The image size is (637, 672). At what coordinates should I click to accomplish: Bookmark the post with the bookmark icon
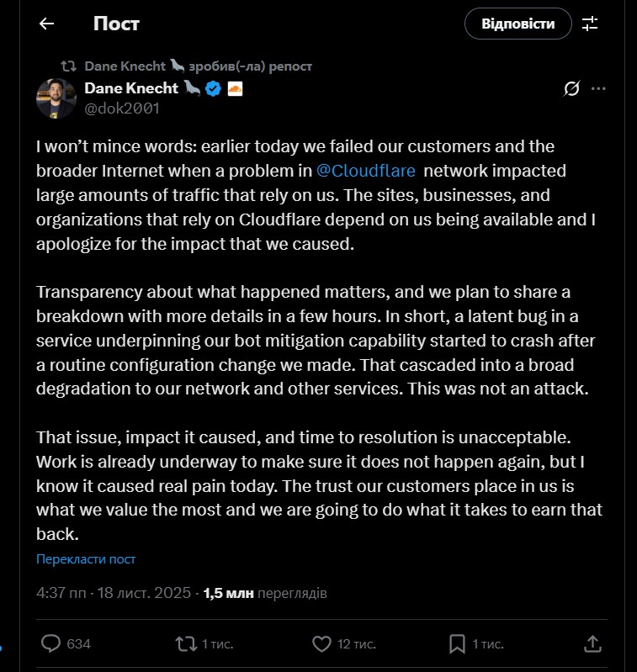457,643
